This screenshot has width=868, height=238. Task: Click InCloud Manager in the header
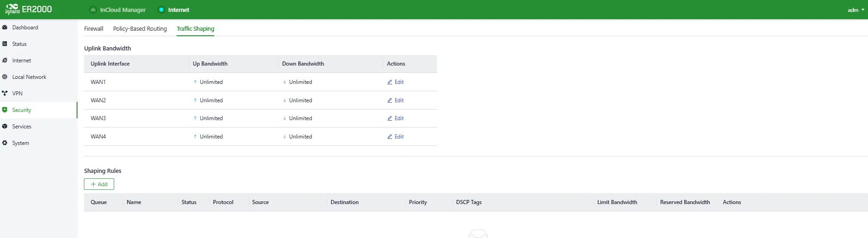click(x=122, y=10)
